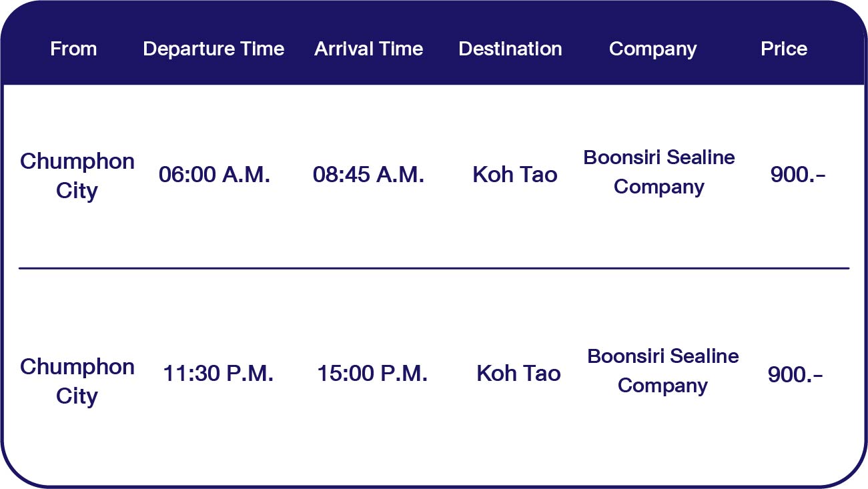Click the 08:45 A.M. arrival time
Image resolution: width=868 pixels, height=489 pixels.
[368, 175]
